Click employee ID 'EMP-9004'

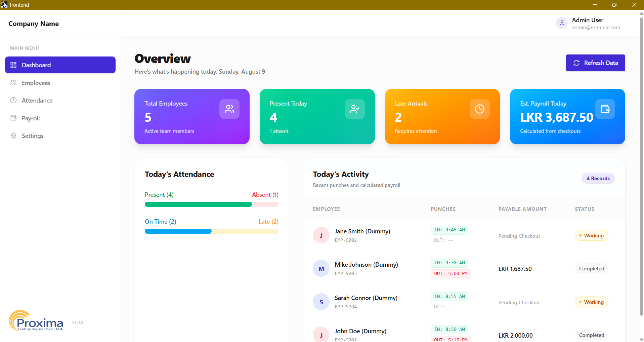pyautogui.click(x=346, y=307)
